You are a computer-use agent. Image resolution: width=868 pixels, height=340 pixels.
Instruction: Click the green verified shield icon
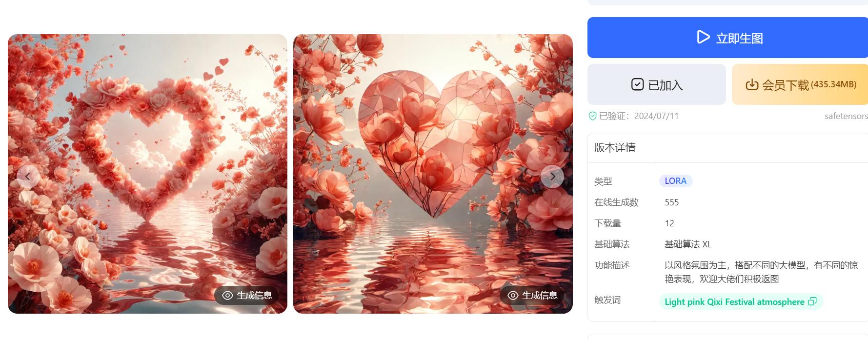point(593,116)
